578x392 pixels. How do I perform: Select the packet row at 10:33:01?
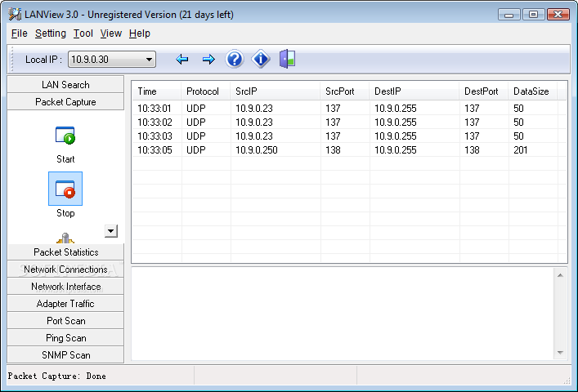[x=349, y=109]
